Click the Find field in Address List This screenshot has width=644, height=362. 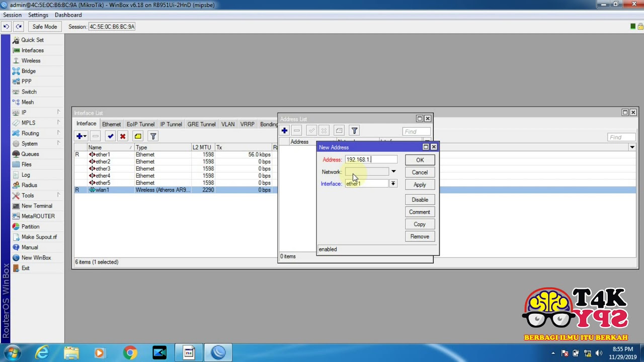[x=417, y=132]
